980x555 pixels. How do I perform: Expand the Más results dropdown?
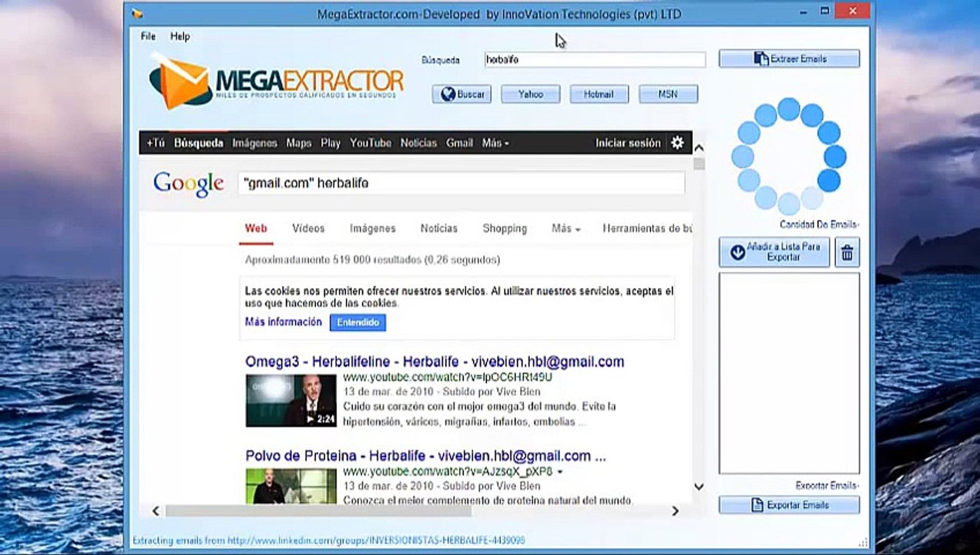(566, 228)
